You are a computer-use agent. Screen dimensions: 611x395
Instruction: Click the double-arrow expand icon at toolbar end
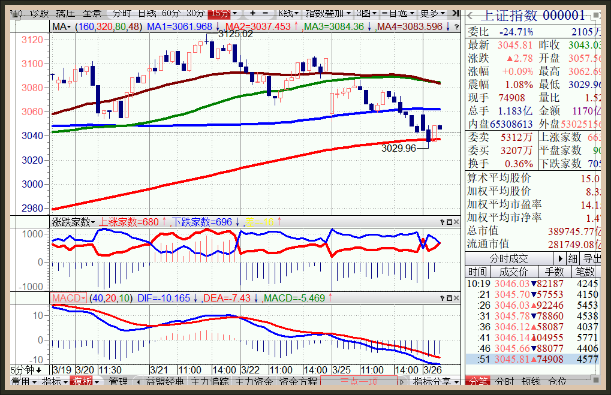[456, 13]
